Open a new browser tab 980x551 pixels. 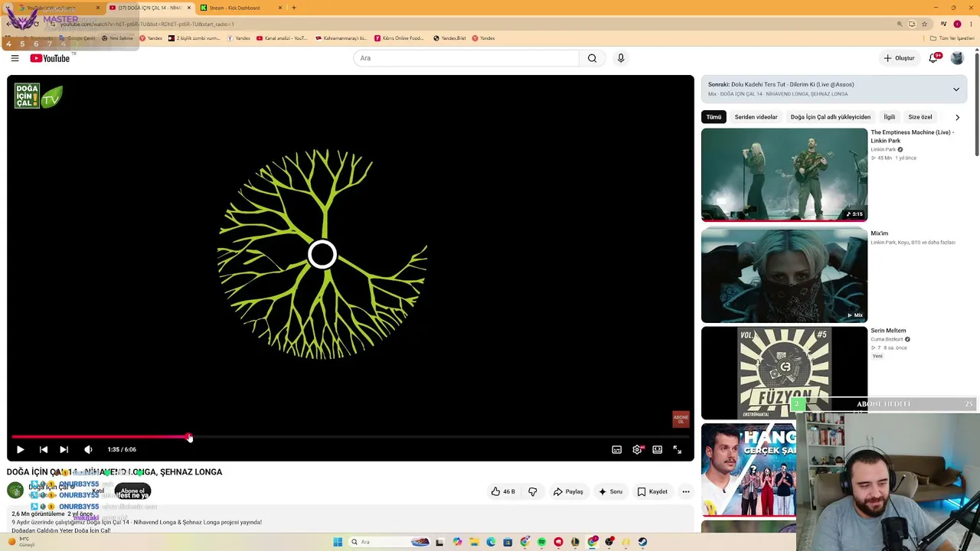click(294, 8)
